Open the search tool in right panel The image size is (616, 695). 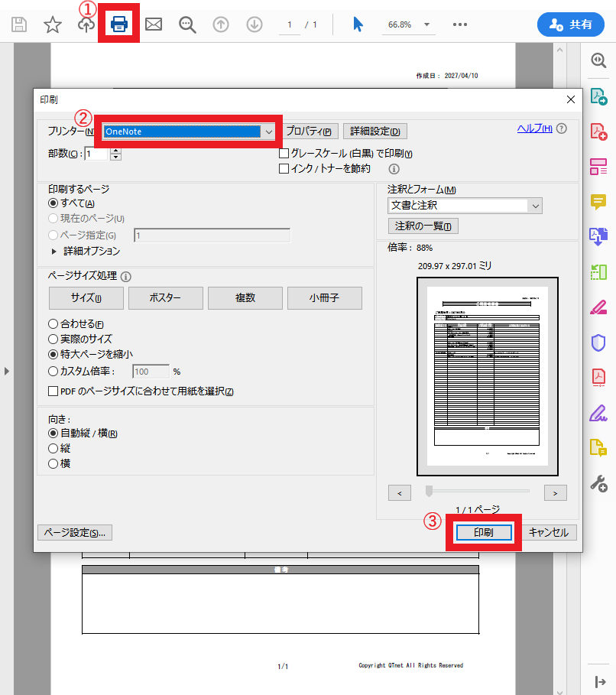point(598,60)
